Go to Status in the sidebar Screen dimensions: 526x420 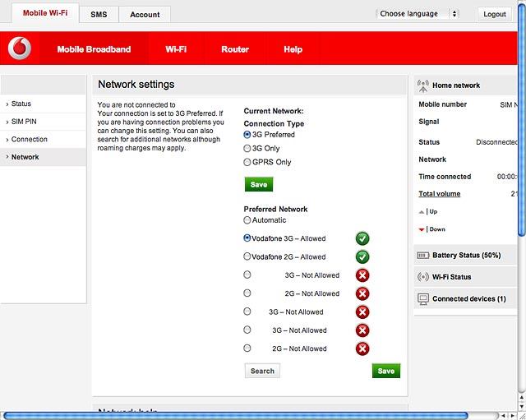(43, 104)
